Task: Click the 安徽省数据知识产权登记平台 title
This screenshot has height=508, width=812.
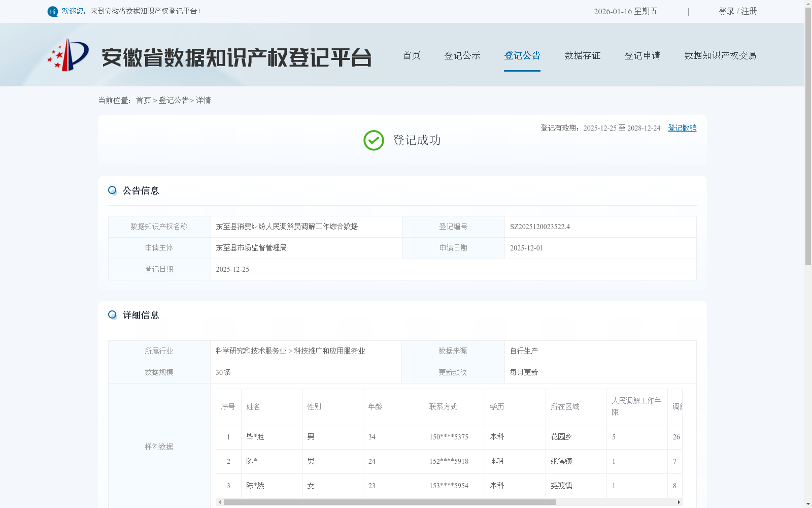Action: 236,57
